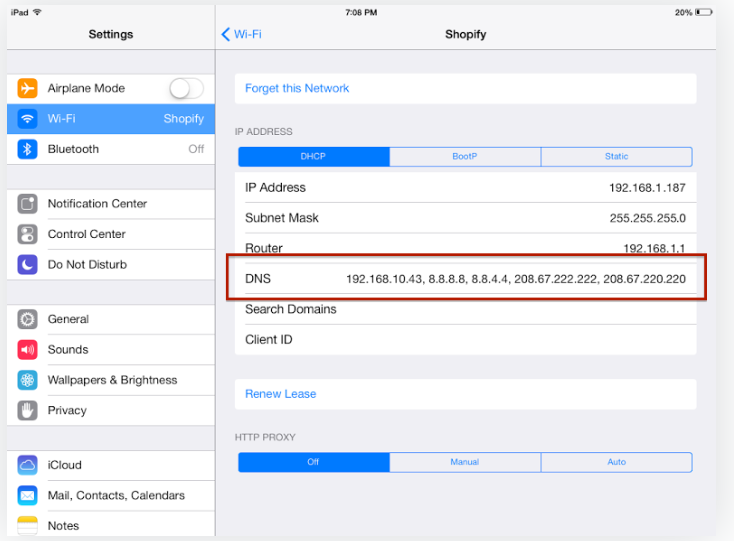Tap the iCloud cloud icon
Viewport: 734px width, 541px height.
[27, 465]
